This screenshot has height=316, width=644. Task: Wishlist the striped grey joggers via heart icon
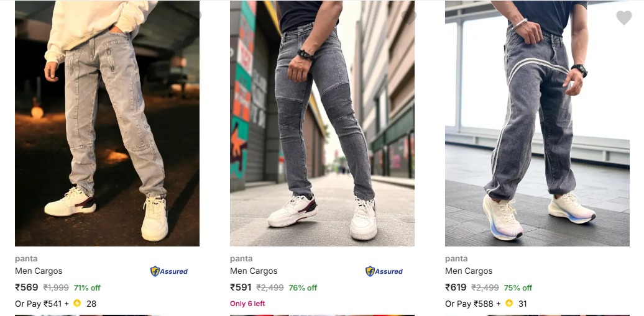coord(624,17)
